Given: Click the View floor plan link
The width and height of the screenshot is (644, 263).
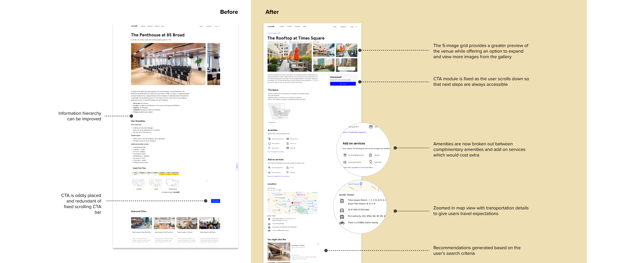Looking at the screenshot, I should point(272,122).
